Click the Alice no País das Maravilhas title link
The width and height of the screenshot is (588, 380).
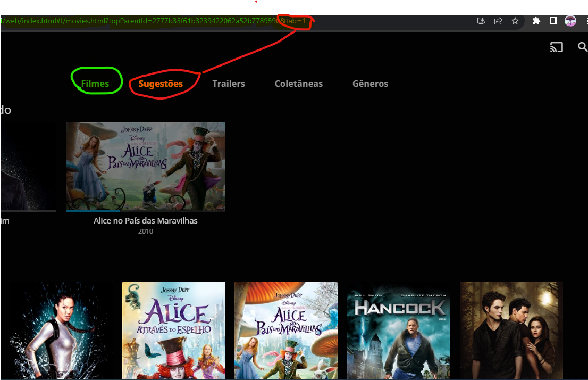click(x=146, y=220)
